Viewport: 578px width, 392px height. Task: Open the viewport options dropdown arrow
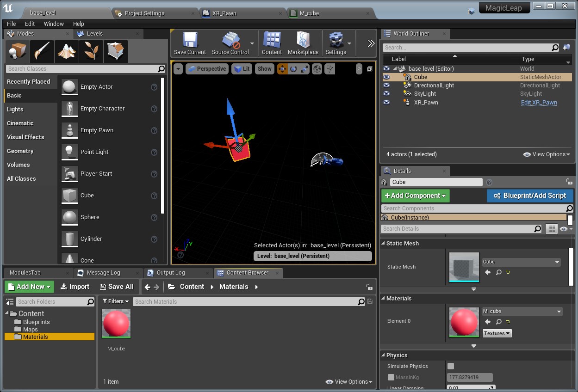[x=178, y=69]
